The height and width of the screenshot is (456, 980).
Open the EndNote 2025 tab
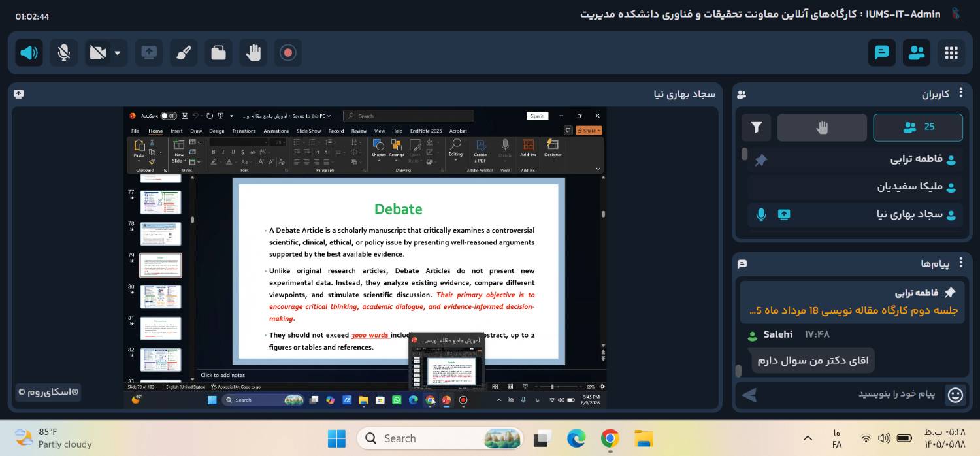click(x=426, y=131)
